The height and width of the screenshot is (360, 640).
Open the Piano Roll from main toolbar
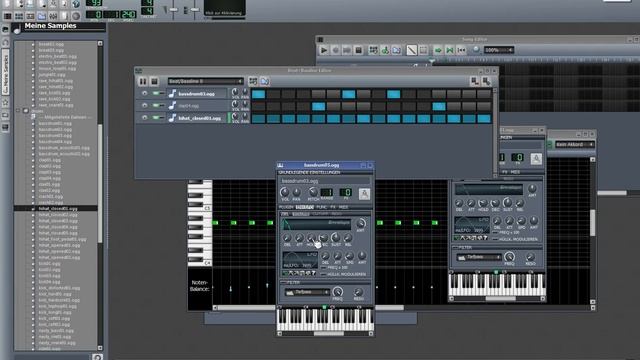coord(30,16)
